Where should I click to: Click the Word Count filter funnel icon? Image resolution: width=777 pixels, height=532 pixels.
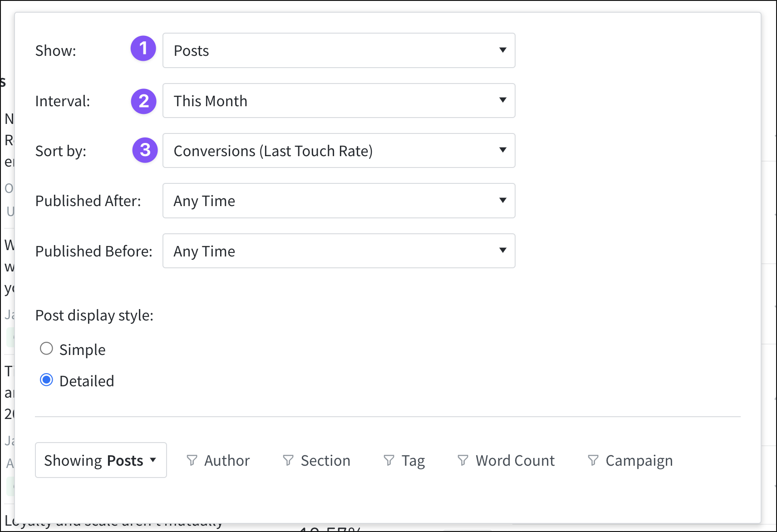pyautogui.click(x=463, y=460)
